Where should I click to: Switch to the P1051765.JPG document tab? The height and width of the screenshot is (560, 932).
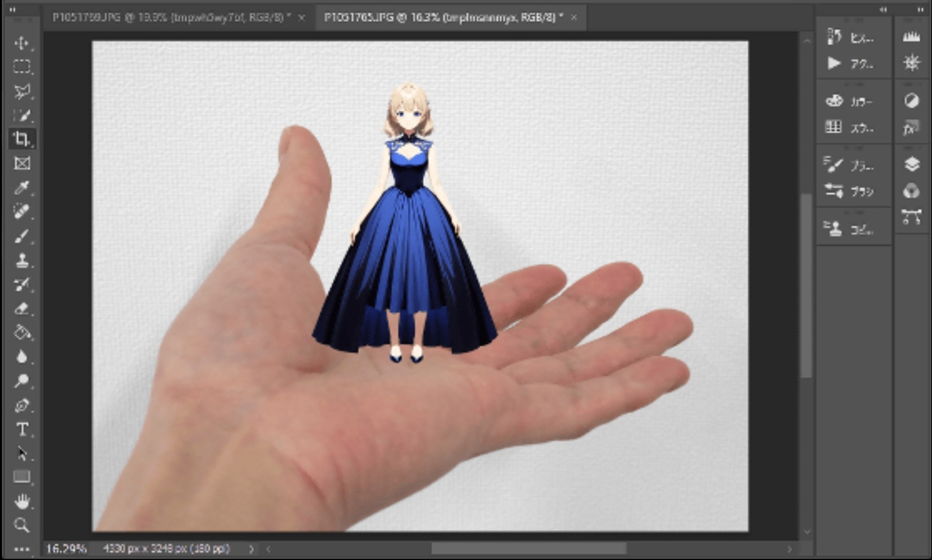pos(443,18)
